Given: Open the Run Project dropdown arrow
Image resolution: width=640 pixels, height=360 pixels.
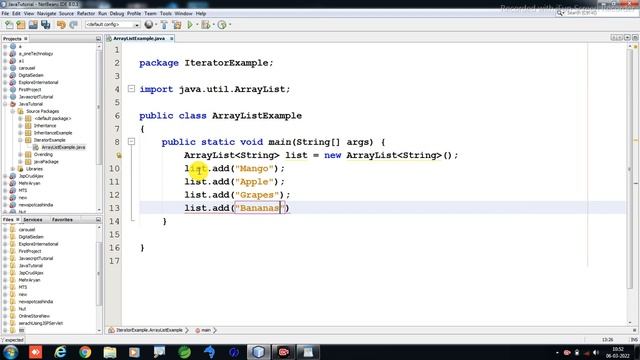Looking at the screenshot, I should (197, 25).
